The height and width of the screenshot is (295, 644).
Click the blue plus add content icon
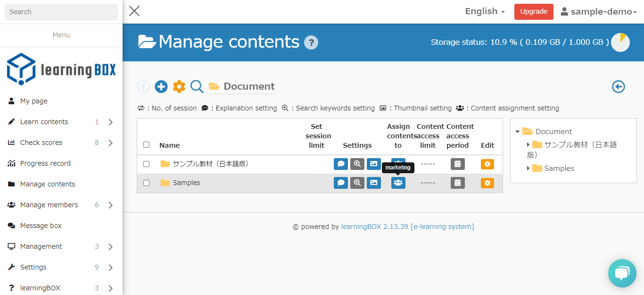pos(161,86)
